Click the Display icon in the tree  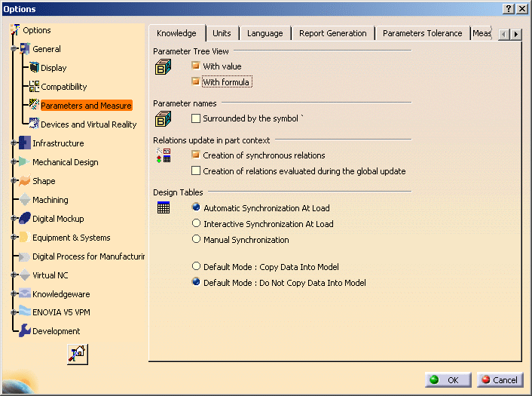[34, 68]
